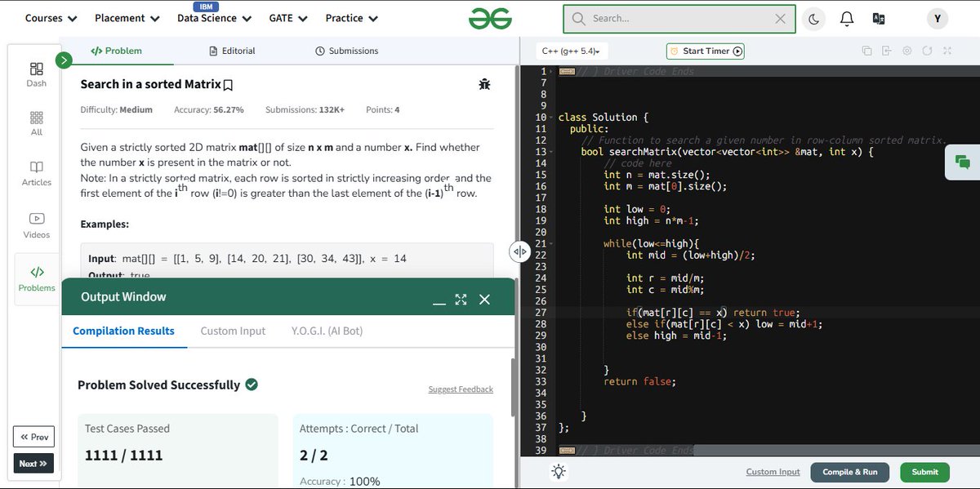This screenshot has width=980, height=489.
Task: Reset code with the refresh icon
Action: [x=927, y=51]
